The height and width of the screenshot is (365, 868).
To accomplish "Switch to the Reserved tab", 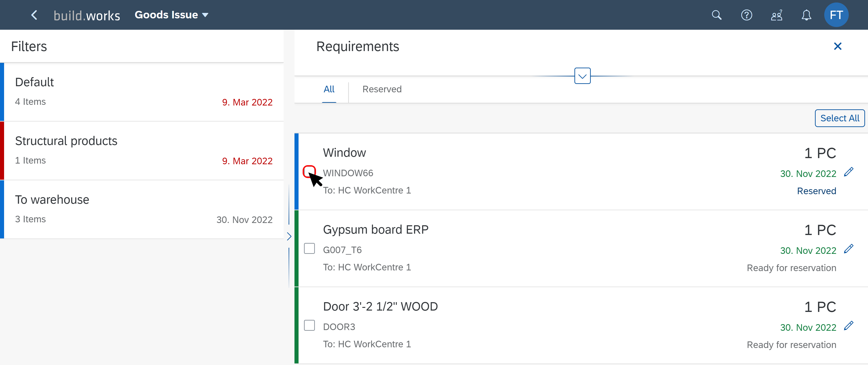I will click(x=382, y=89).
